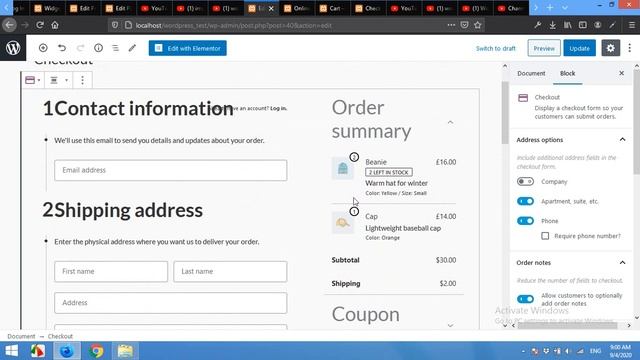
Task: Switch to the Widgets browser tab
Action: [x=47, y=8]
